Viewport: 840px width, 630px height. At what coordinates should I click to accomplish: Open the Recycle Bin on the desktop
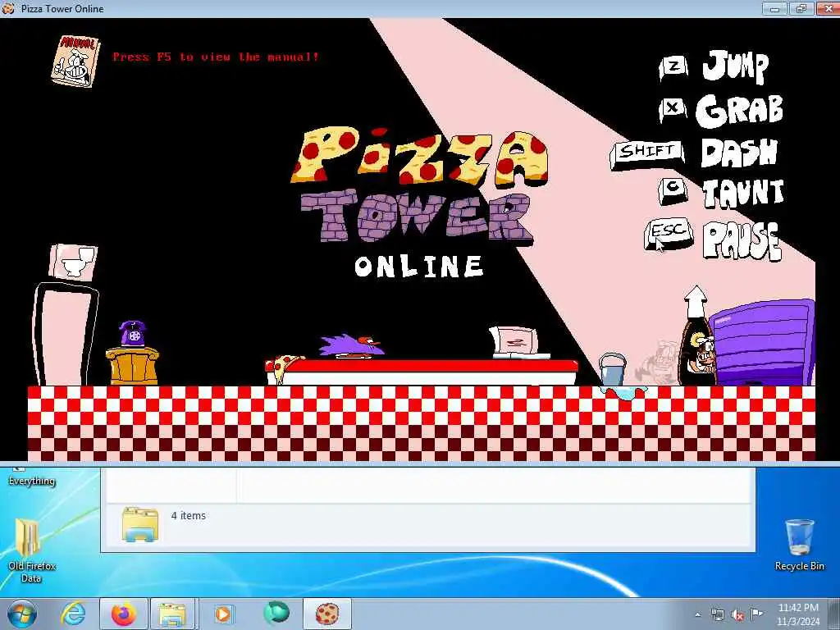[x=799, y=545]
